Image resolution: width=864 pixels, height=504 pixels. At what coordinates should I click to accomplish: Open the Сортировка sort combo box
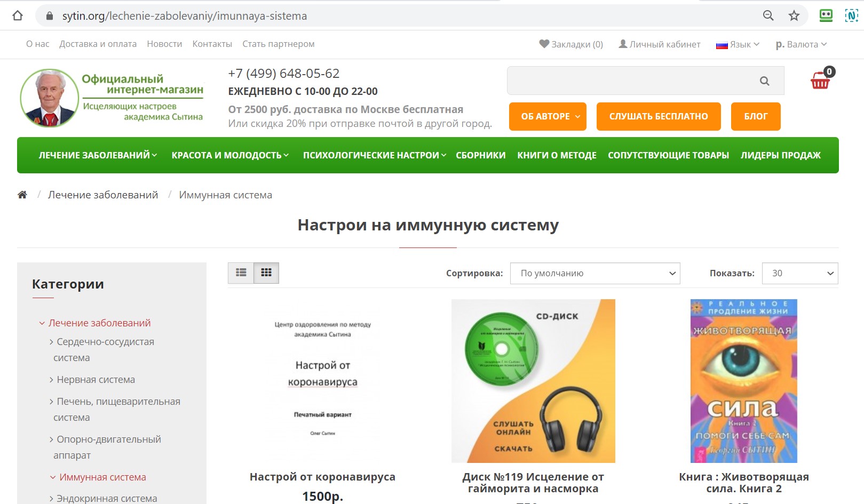coord(595,273)
